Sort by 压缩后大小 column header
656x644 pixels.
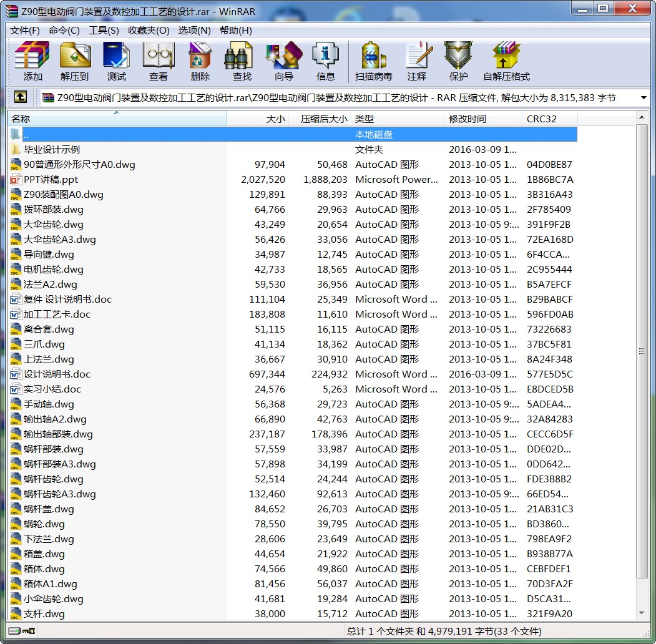[320, 119]
